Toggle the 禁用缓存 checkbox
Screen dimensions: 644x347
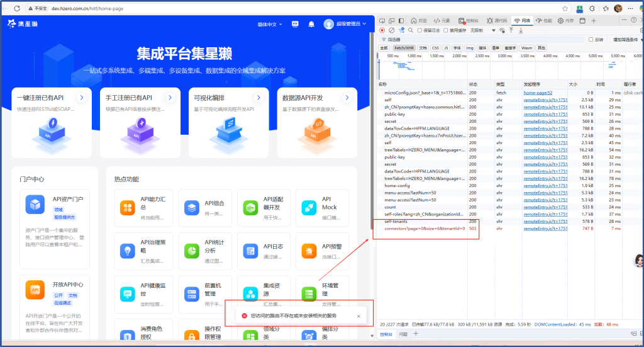tap(446, 30)
